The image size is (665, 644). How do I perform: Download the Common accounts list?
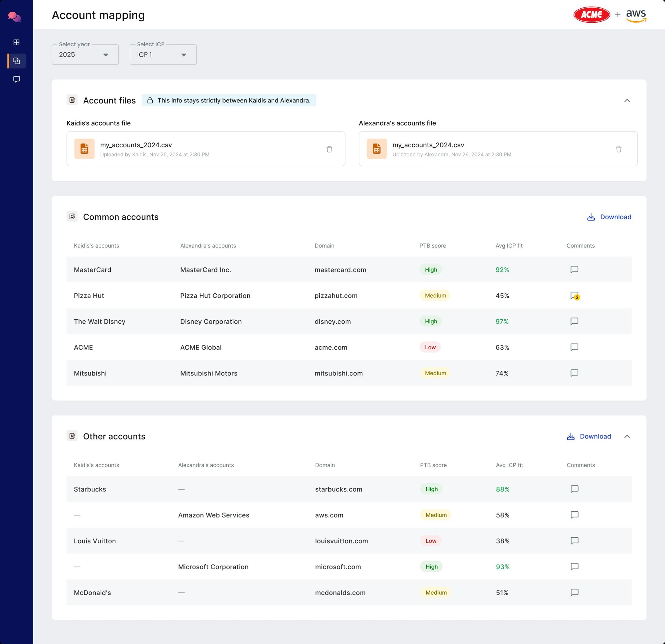(609, 217)
